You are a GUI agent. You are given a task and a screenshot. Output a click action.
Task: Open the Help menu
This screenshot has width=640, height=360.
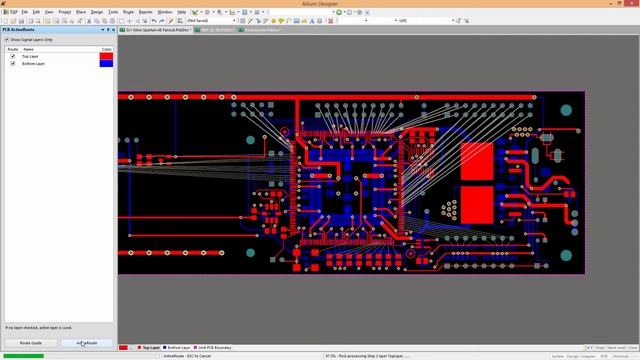click(x=182, y=12)
